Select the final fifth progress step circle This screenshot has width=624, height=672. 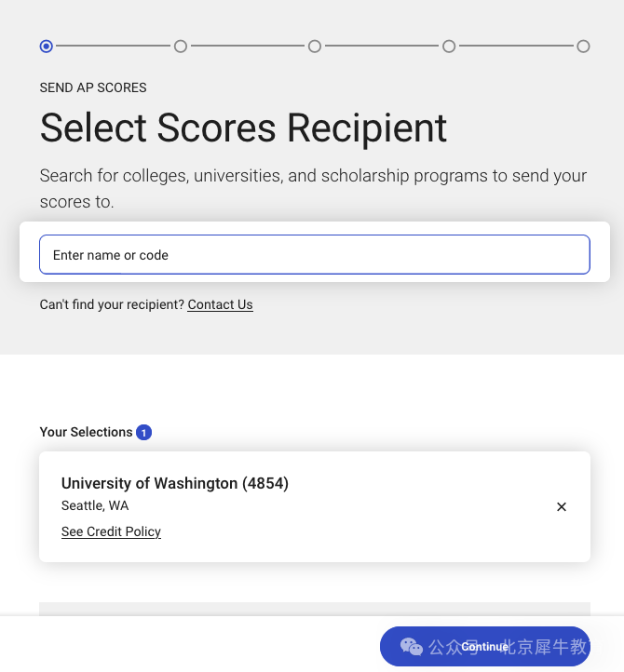point(583,46)
